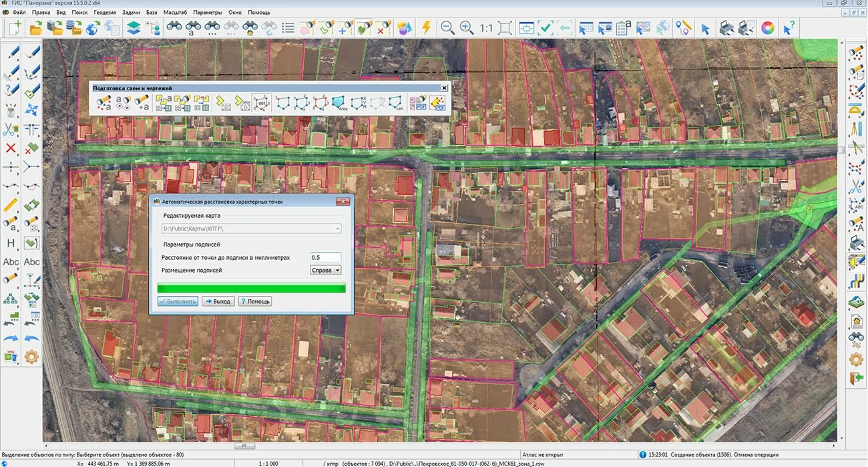Click the Len polygon icon in drawings toolbar
868x467 pixels.
397,102
